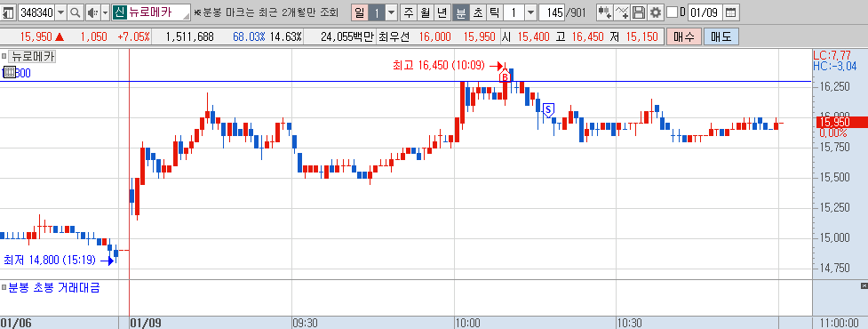This screenshot has width=868, height=329.
Task: Toggle the 뉴로메카 legend square marker
Action: [4, 56]
